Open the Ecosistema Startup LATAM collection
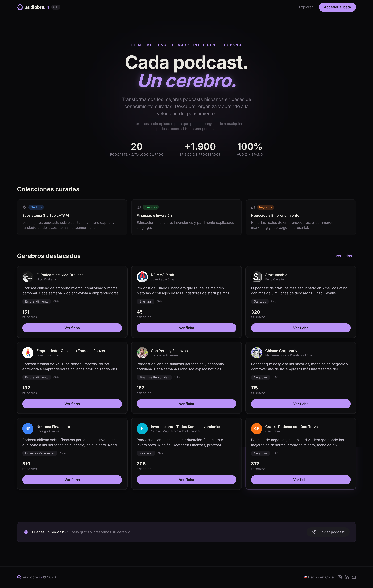This screenshot has height=588, width=373. coord(72,217)
